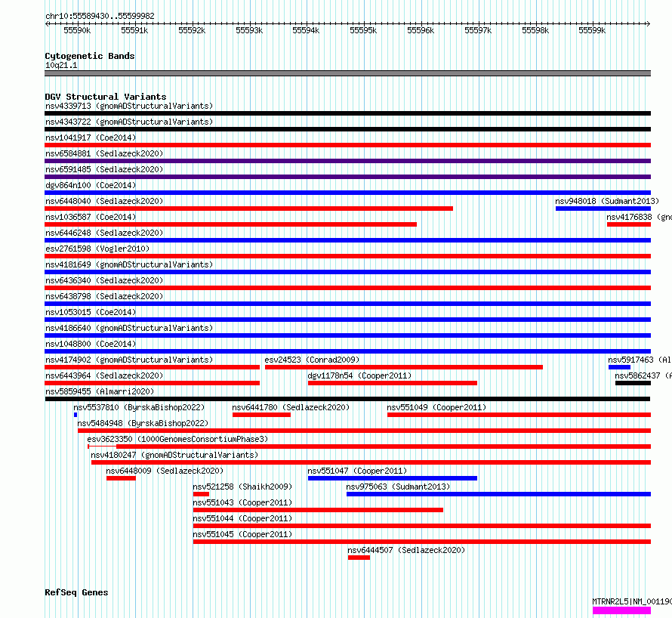Select the esv24523 (Conrad2009) label
Image resolution: width=672 pixels, height=618 pixels.
(x=312, y=360)
